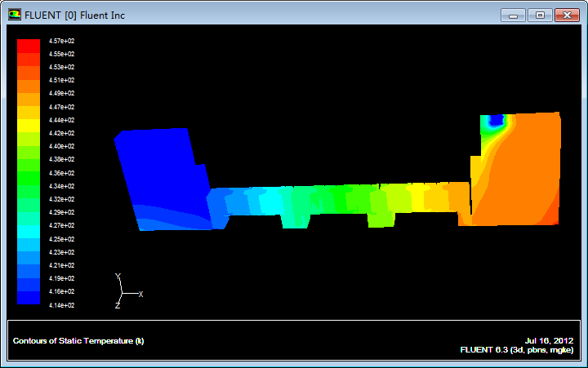Select the 4.14e+02 minimum legend label

pyautogui.click(x=62, y=305)
